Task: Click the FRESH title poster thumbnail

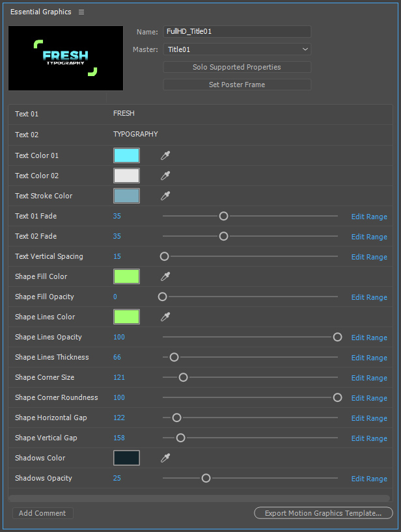Action: point(66,58)
